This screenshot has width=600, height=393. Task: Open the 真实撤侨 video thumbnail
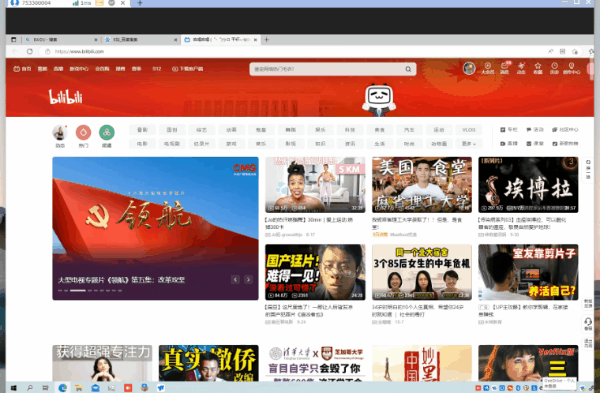coord(209,363)
